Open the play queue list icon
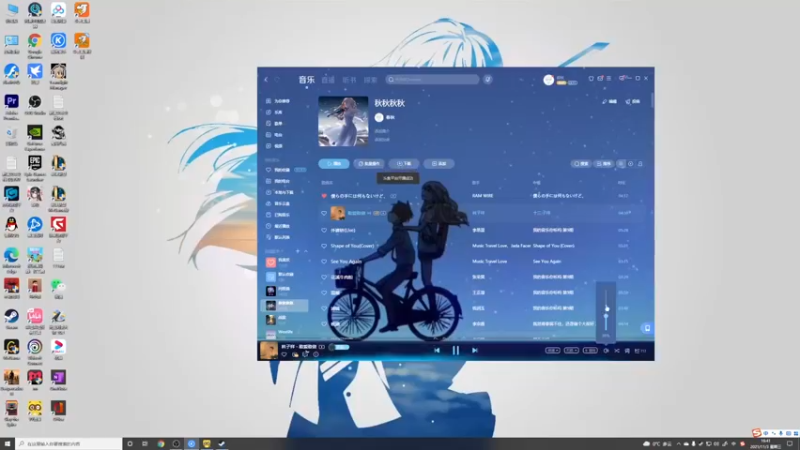This screenshot has height=450, width=800. [x=640, y=351]
